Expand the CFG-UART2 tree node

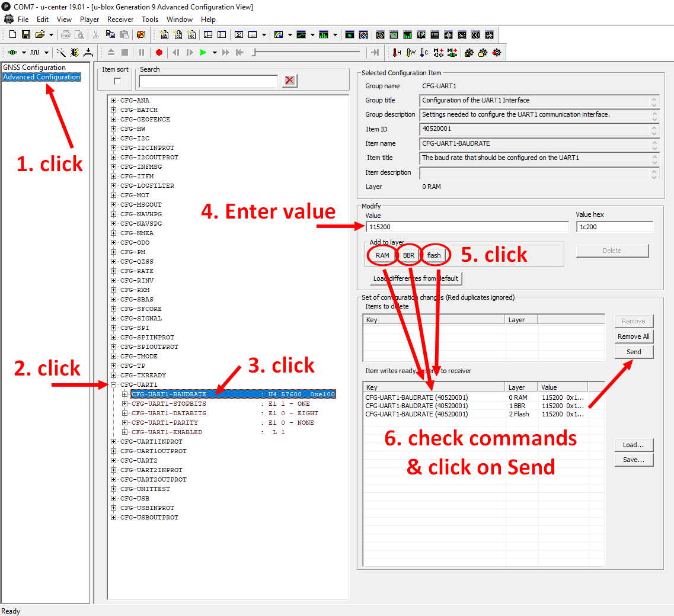113,460
